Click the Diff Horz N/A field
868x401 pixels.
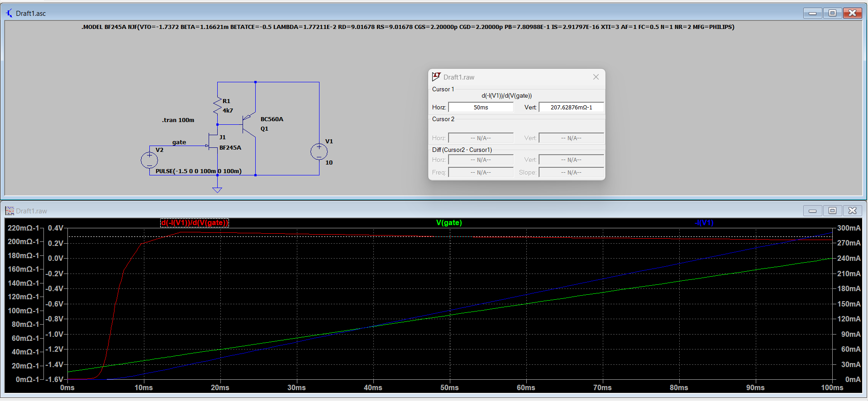[x=481, y=160]
